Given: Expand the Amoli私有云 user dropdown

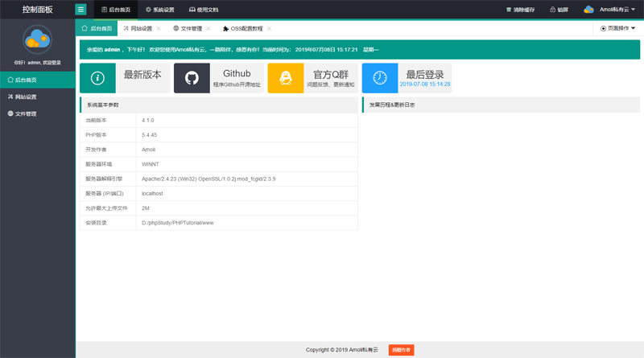Looking at the screenshot, I should [617, 10].
